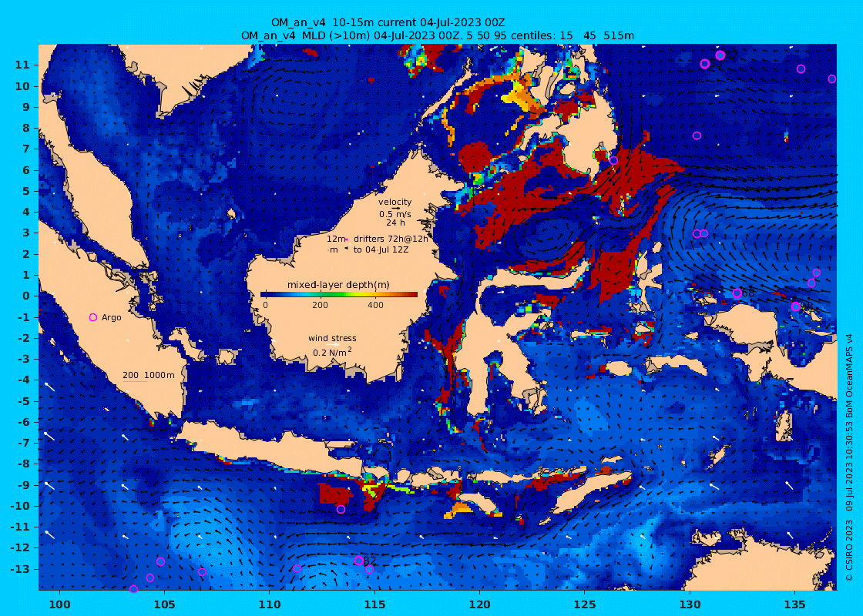
Task: Click the 'to 04 Jul 12Z' legend text
Action: tap(381, 249)
